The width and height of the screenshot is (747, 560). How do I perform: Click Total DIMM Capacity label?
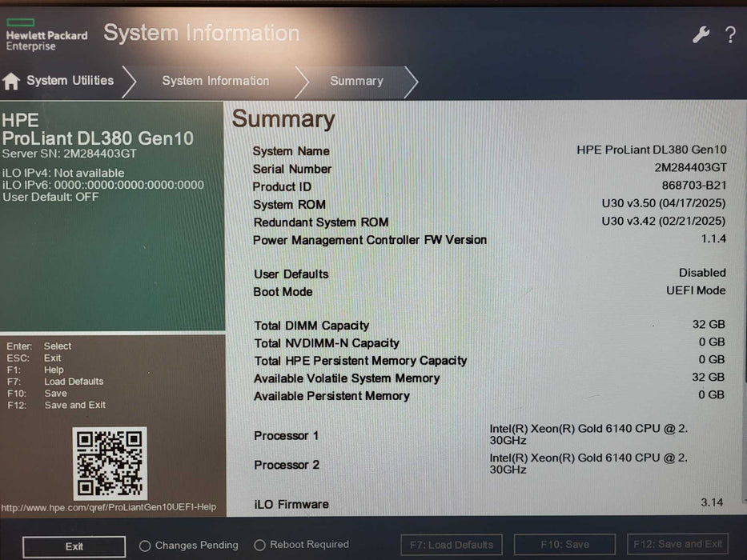[311, 326]
